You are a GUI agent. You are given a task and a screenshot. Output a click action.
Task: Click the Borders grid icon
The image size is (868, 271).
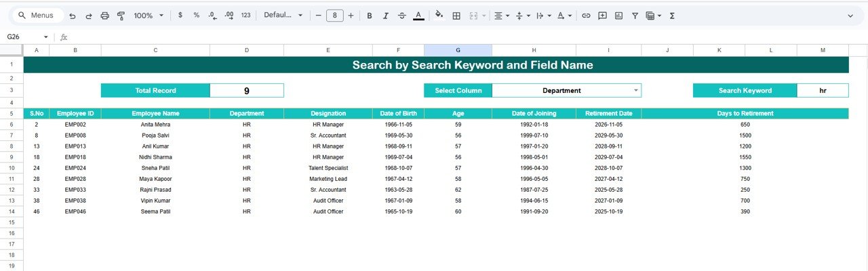[456, 16]
